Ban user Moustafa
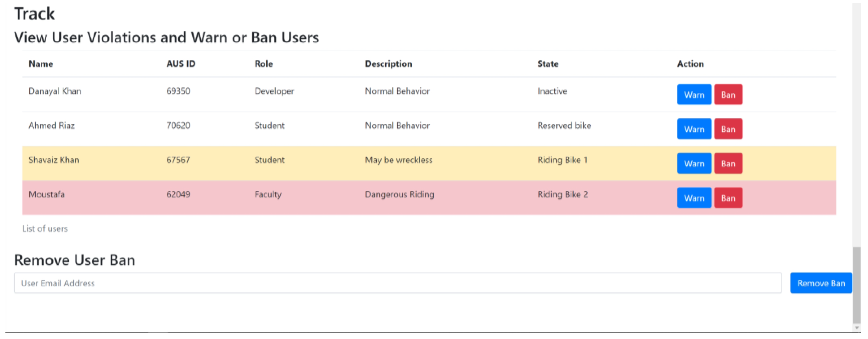The height and width of the screenshot is (339, 868). point(728,198)
